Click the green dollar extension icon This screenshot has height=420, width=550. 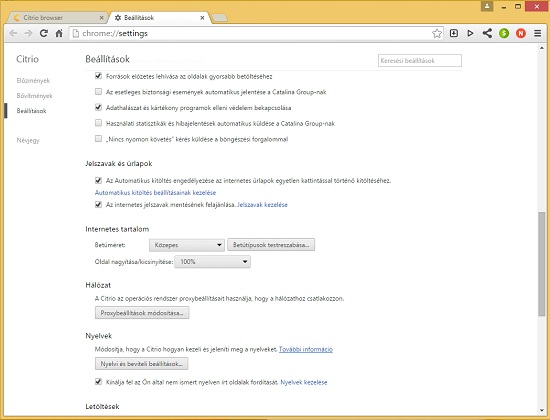tap(504, 33)
